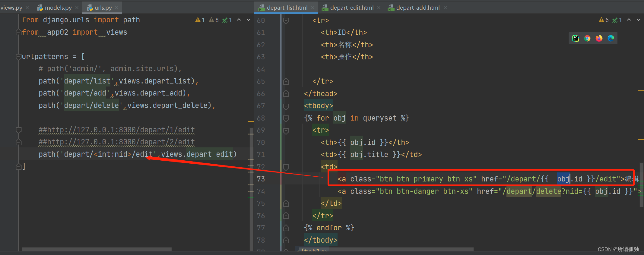Toggle fold marker at endfor line 77
The width and height of the screenshot is (644, 255).
click(286, 228)
